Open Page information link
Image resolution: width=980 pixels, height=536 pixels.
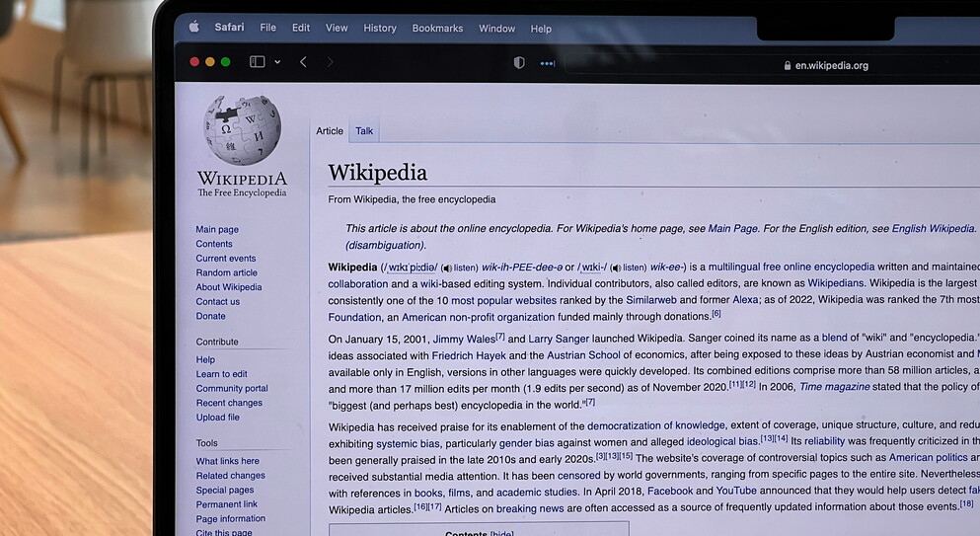231,518
